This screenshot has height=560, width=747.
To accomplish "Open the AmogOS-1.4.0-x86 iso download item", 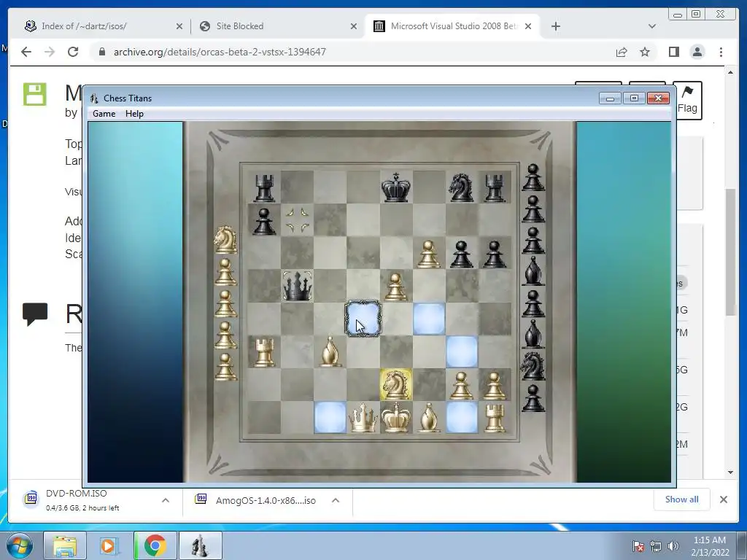I will (258, 500).
